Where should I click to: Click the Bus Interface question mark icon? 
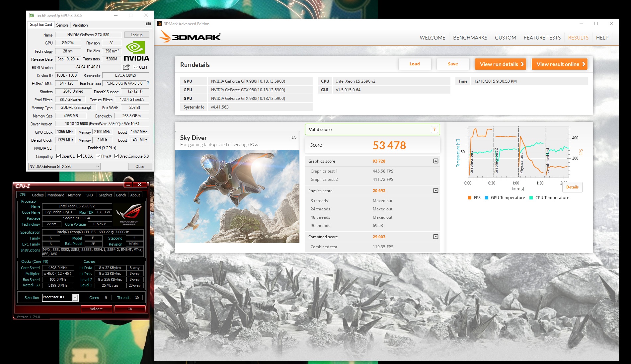click(x=148, y=83)
